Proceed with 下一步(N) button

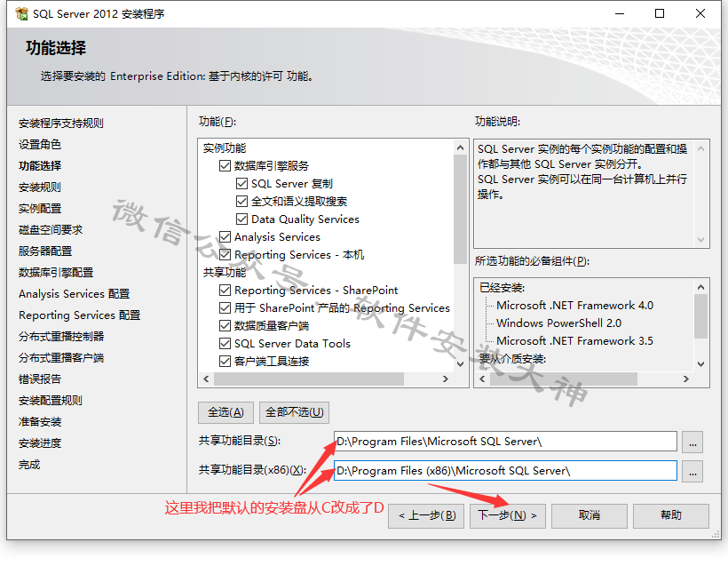(508, 516)
